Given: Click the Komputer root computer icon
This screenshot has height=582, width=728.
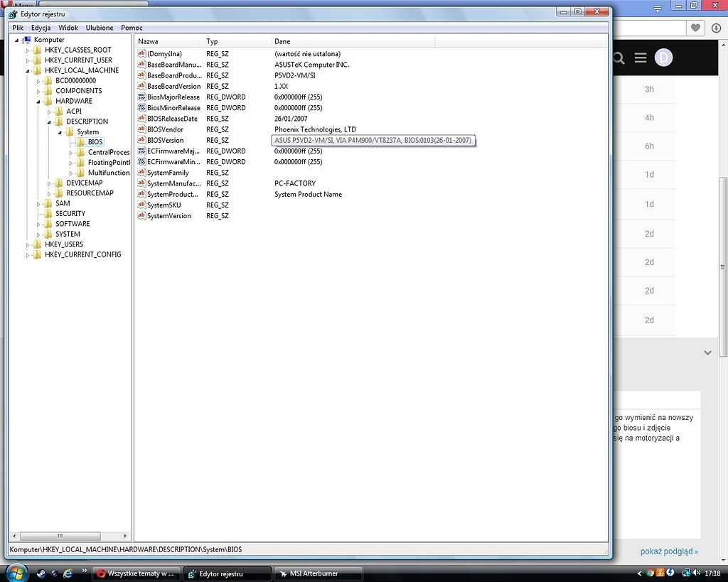Looking at the screenshot, I should click(27, 40).
